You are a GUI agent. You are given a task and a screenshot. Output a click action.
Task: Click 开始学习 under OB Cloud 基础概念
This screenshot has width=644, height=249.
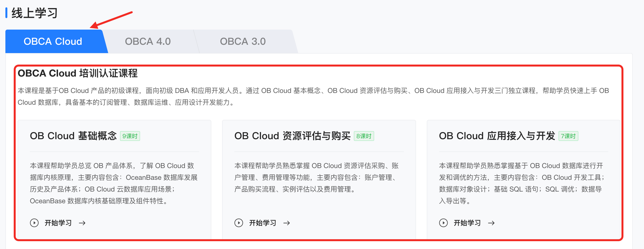(58, 223)
